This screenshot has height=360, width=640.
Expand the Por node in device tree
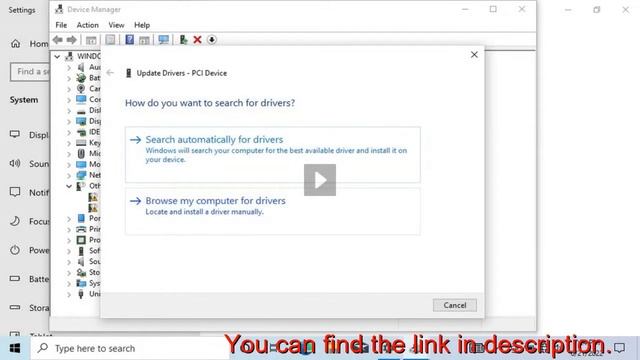pos(69,218)
